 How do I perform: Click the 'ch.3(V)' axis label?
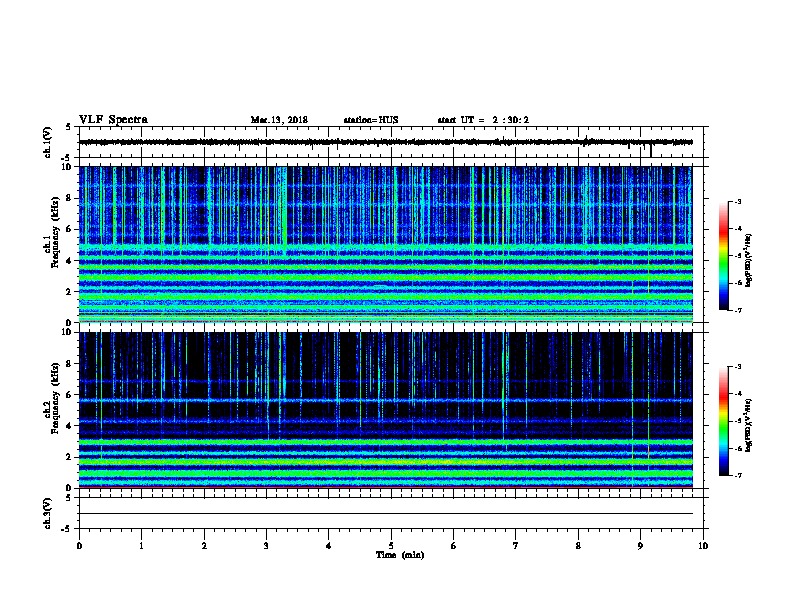pyautogui.click(x=48, y=513)
